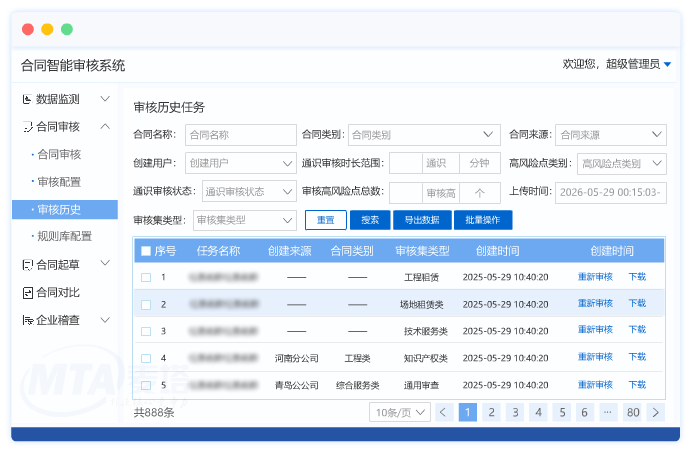Click the green macOS window button
Image resolution: width=690 pixels, height=450 pixels.
[67, 29]
